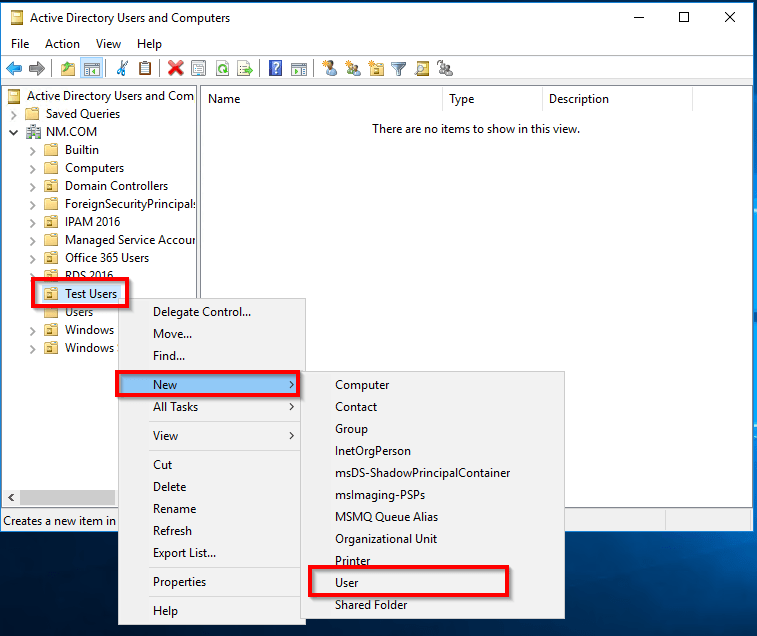Image resolution: width=757 pixels, height=636 pixels.
Task: Expand the Office 365 Users OU
Action: [x=32, y=258]
